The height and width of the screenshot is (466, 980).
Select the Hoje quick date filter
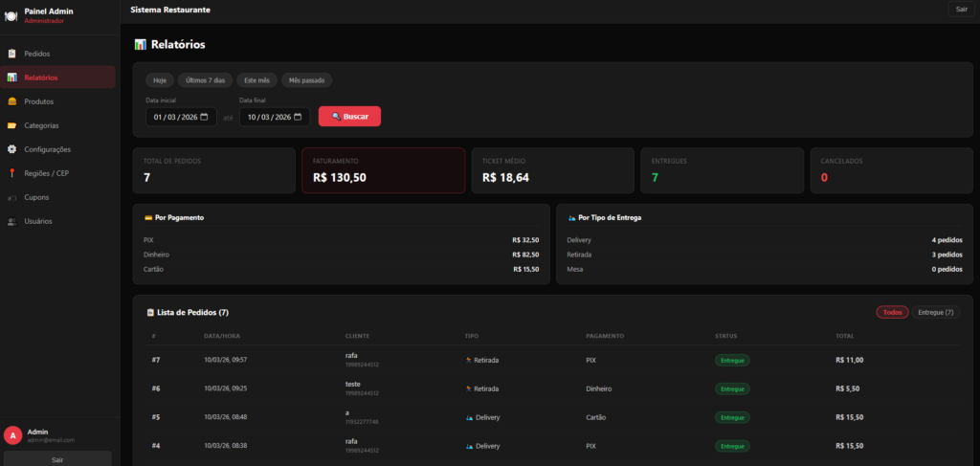click(159, 80)
